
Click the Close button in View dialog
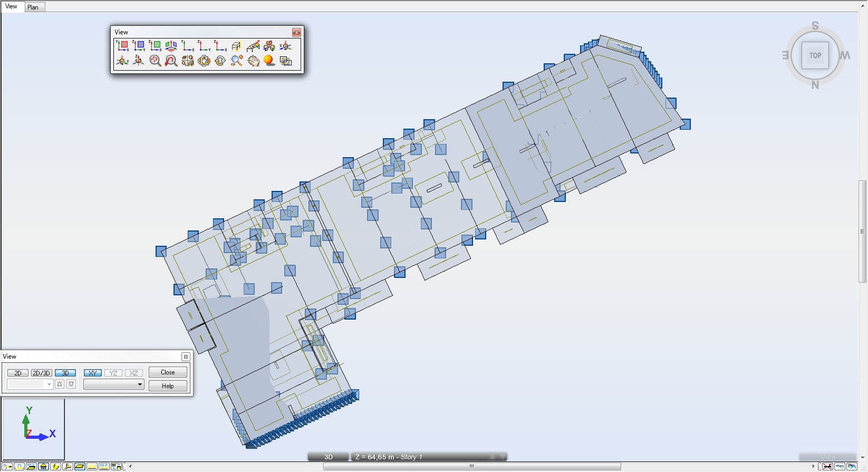tap(168, 372)
